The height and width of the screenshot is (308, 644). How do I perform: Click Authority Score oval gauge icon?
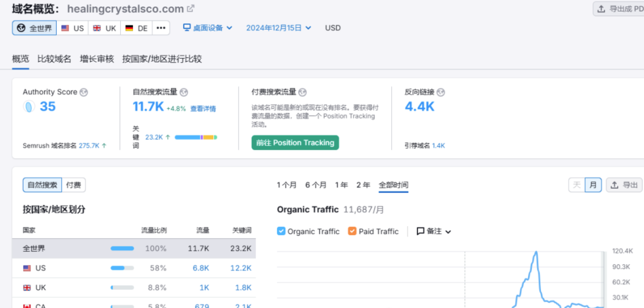coord(29,107)
